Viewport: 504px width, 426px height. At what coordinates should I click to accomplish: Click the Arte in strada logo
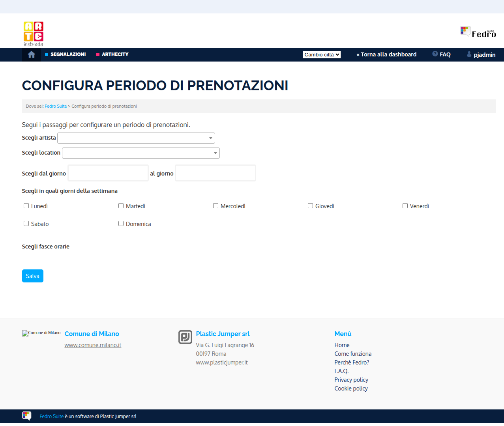pyautogui.click(x=33, y=34)
